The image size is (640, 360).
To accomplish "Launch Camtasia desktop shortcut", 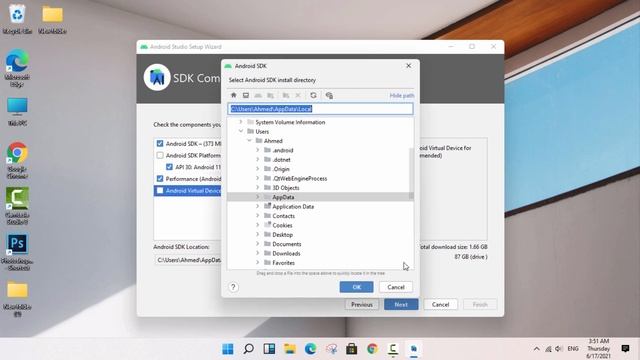I will tap(17, 206).
